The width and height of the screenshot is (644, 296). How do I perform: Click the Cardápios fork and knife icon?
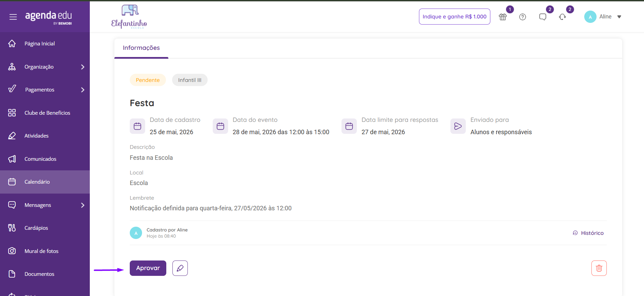pyautogui.click(x=12, y=228)
